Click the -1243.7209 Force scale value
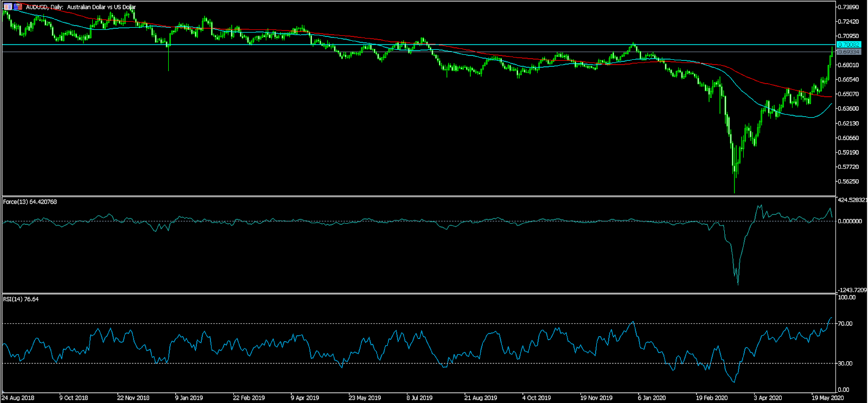Screen dimensions: 868x403 tap(852, 291)
